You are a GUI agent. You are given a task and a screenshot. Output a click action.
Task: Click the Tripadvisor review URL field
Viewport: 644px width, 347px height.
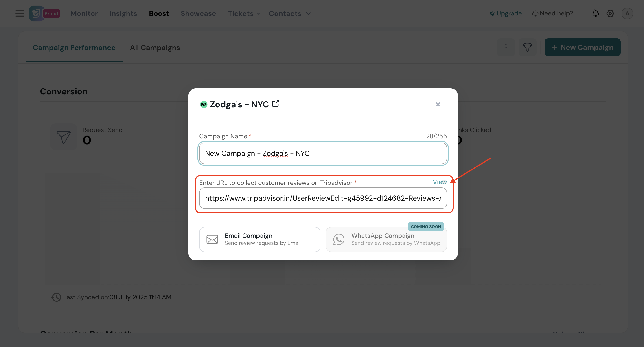pyautogui.click(x=323, y=198)
